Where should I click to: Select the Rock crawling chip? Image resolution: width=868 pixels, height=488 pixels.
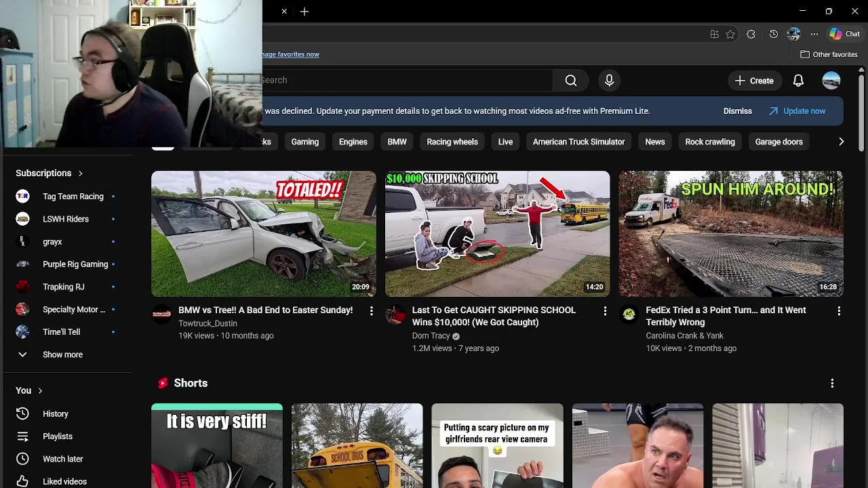pos(710,142)
